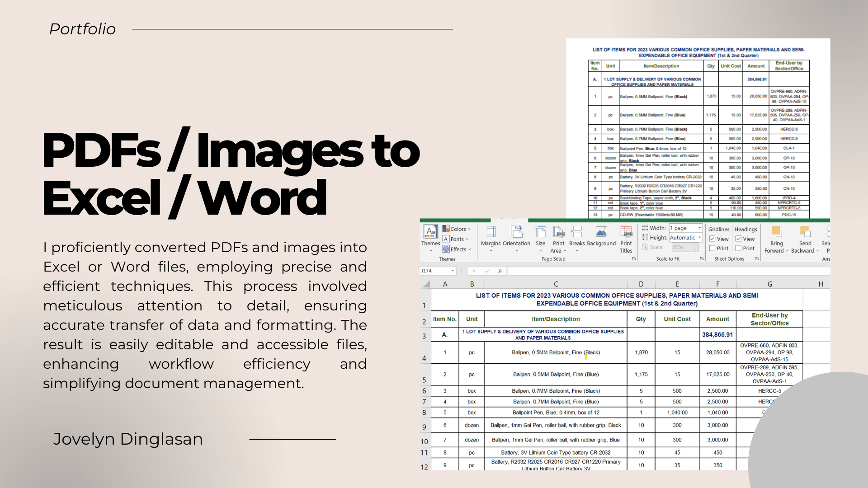
Task: Click 'End-User by Sector/Office' spreadsheet header cell
Action: pos(769,319)
